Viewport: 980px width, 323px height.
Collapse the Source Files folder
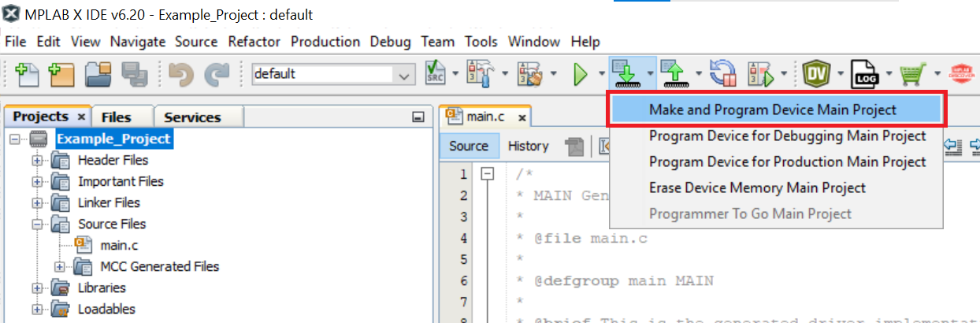click(37, 225)
